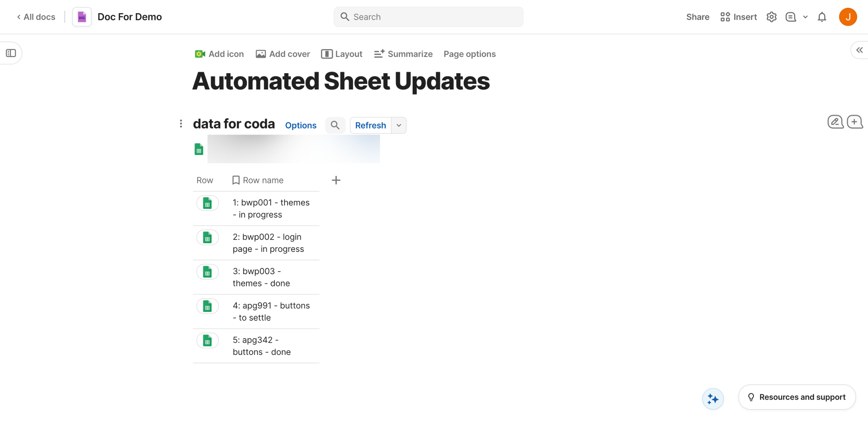868x423 pixels.
Task: Open the doc settings gear
Action: point(771,17)
